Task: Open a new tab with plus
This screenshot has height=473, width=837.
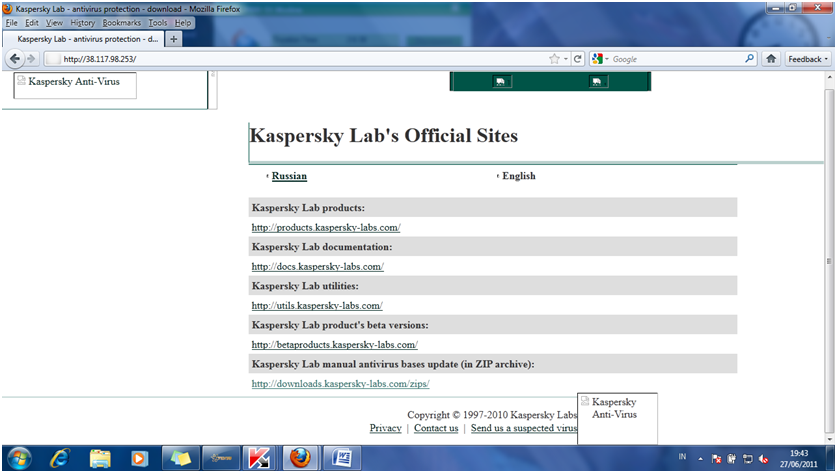Action: pyautogui.click(x=173, y=39)
